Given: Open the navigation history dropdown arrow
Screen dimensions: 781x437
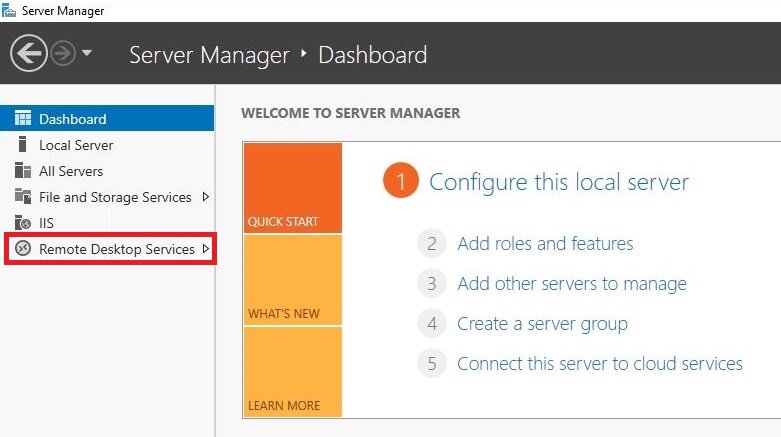Looking at the screenshot, I should pyautogui.click(x=87, y=52).
